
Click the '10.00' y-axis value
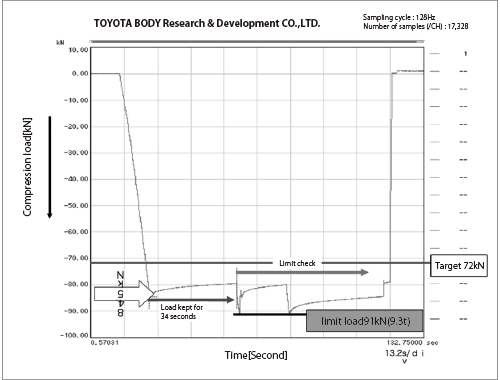tap(79, 50)
